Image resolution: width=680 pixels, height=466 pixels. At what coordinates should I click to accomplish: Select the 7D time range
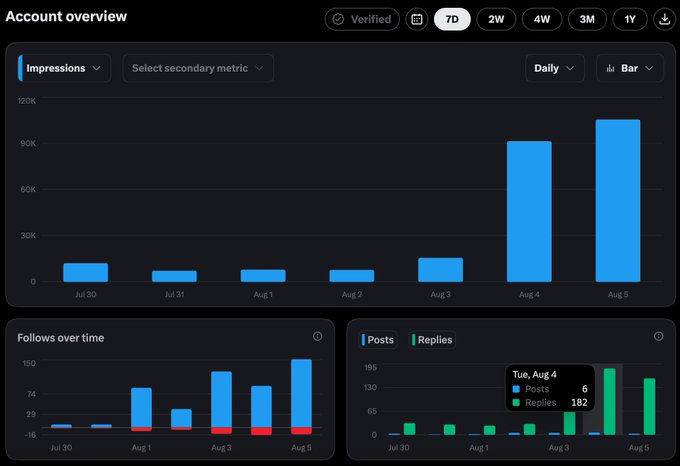452,19
